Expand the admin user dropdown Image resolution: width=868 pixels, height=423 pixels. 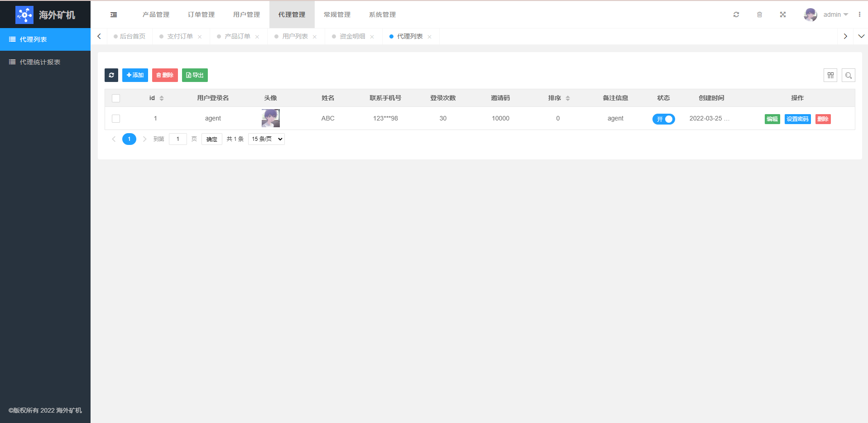pyautogui.click(x=835, y=14)
